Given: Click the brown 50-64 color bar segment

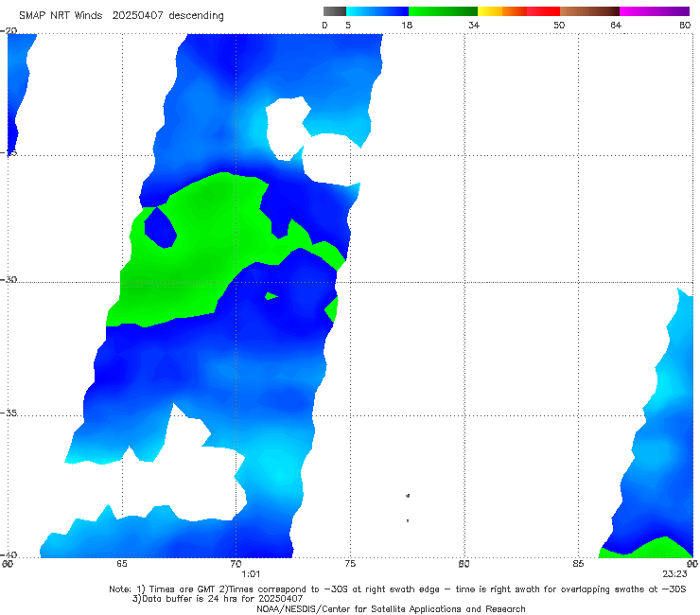Looking at the screenshot, I should pyautogui.click(x=589, y=11).
